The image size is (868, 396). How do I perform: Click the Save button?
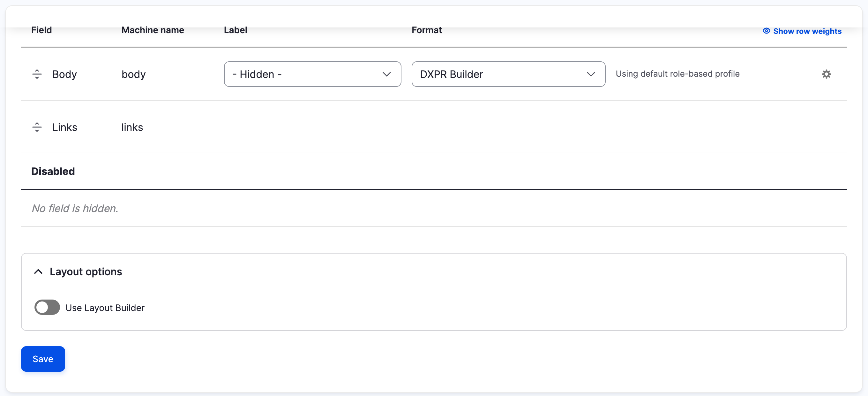(x=43, y=359)
